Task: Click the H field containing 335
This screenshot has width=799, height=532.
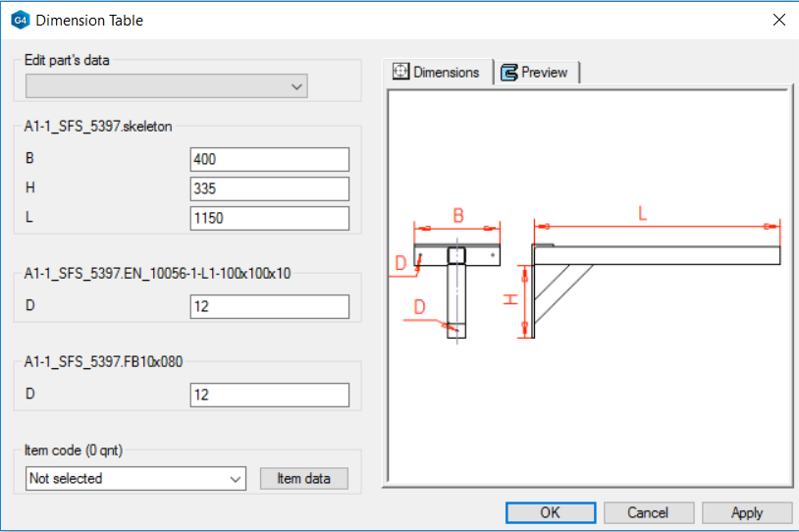Action: pos(269,188)
